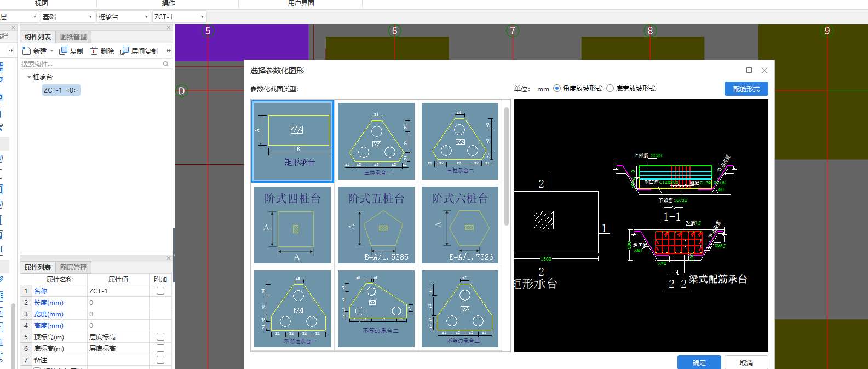Click the 配筋形式 button
This screenshot has height=369, width=868.
tap(746, 89)
